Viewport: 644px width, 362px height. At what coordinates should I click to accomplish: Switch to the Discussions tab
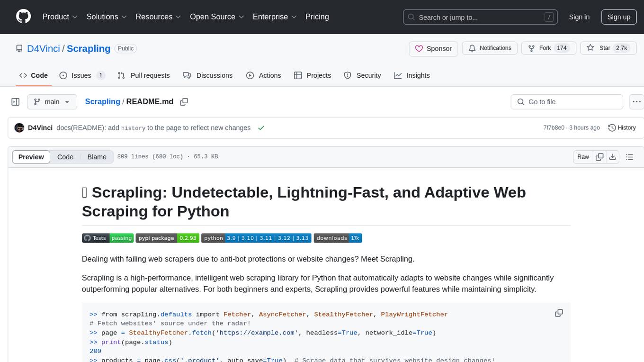coord(207,75)
